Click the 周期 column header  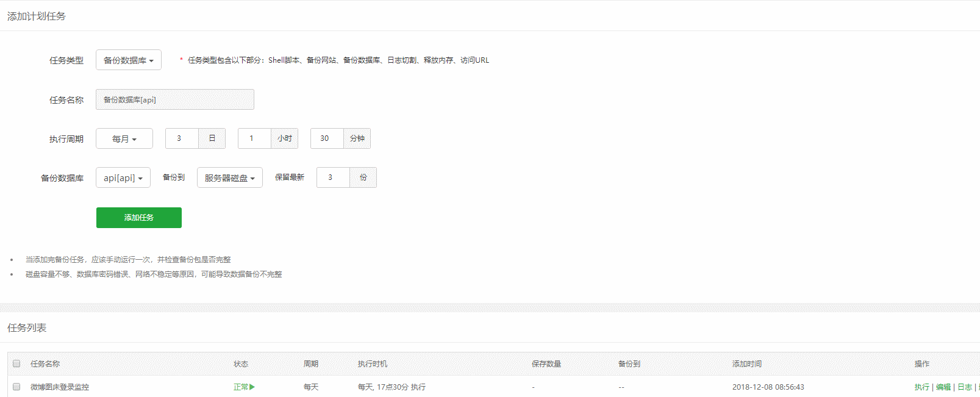(311, 363)
